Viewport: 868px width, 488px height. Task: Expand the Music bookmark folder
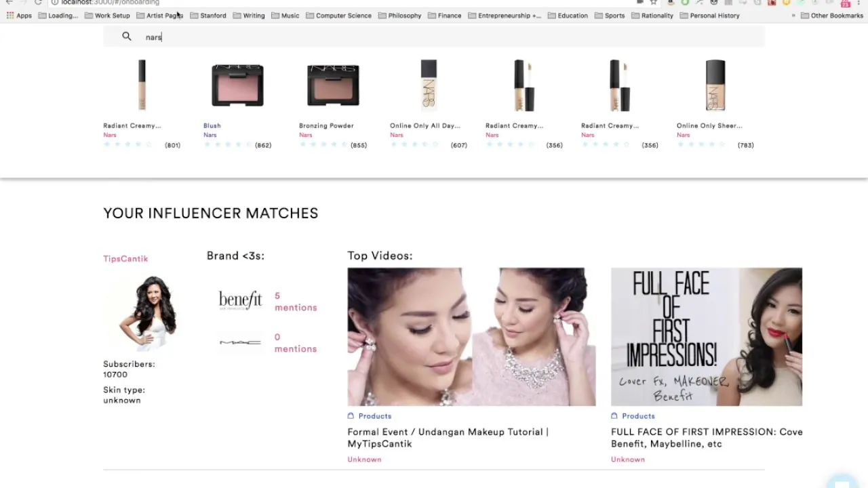[285, 16]
